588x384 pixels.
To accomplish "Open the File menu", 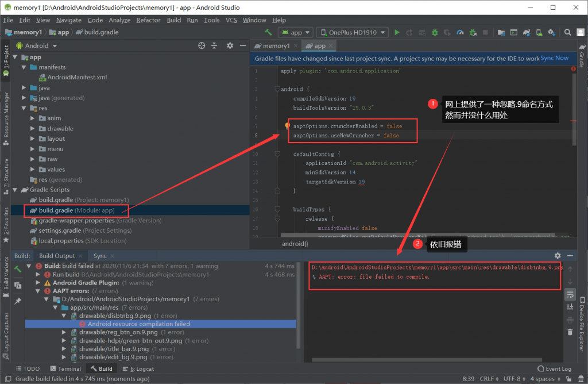I will [8, 20].
